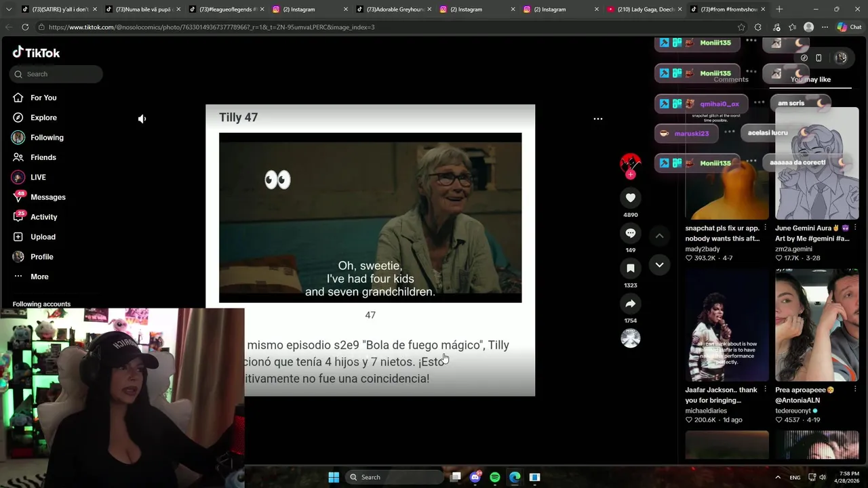Screen dimensions: 868x488
Task: Open the clock and date flyout
Action: coord(849,477)
